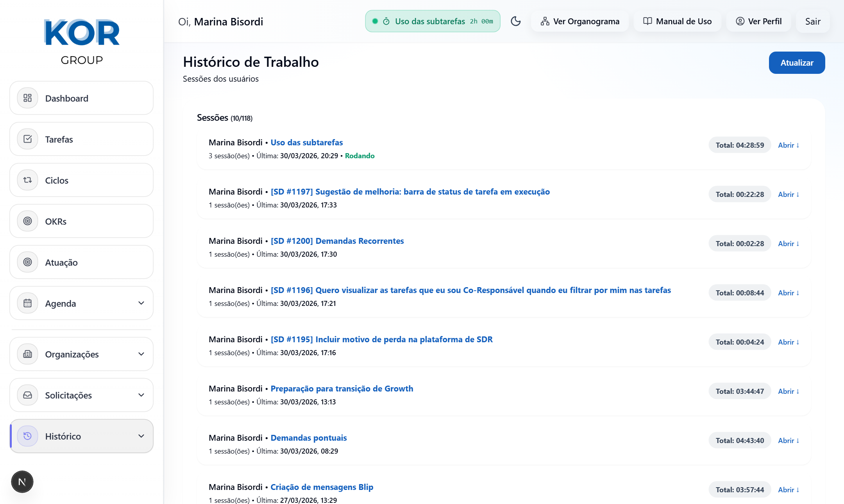Click the Tarefas checkbox icon
The image size is (844, 504).
[27, 139]
